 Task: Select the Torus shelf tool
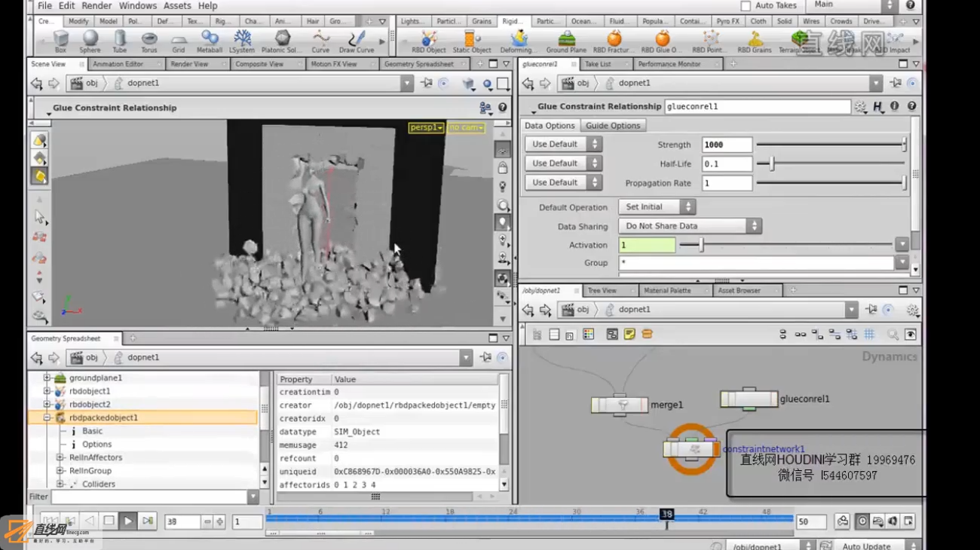coord(149,41)
